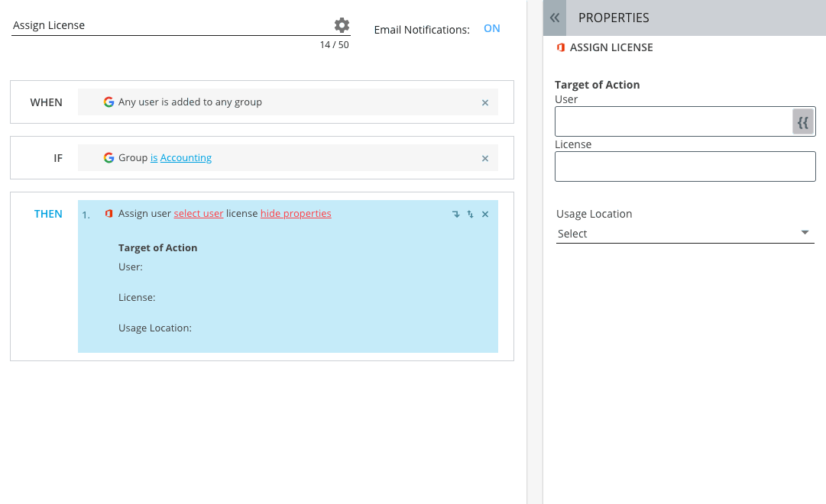
Task: Open the Usage Location dropdown
Action: point(685,234)
